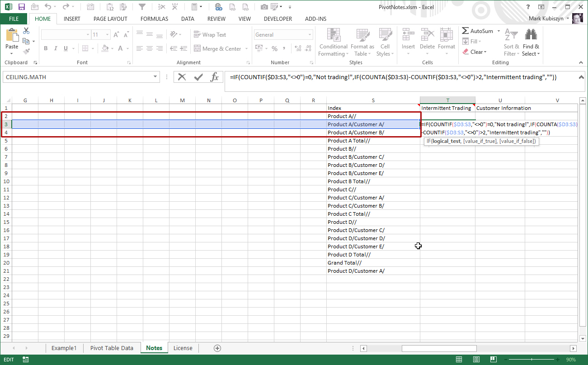588x365 pixels.
Task: Open the Paste options dropdown arrow
Action: click(x=12, y=53)
